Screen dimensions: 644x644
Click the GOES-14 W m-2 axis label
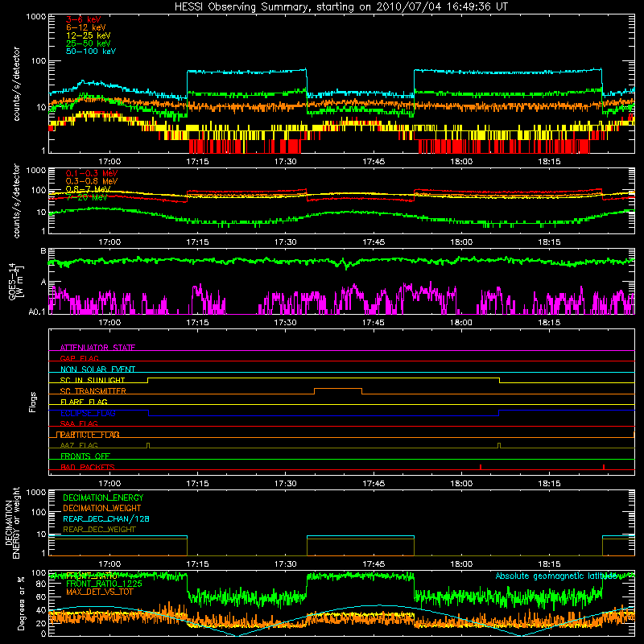click(x=16, y=281)
